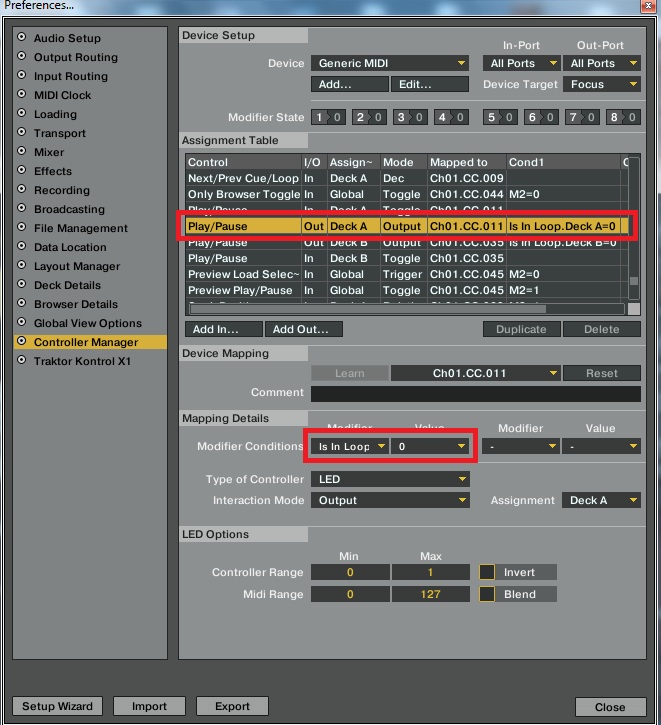Click the Controller Range Min field
This screenshot has width=661, height=725.
(x=350, y=572)
